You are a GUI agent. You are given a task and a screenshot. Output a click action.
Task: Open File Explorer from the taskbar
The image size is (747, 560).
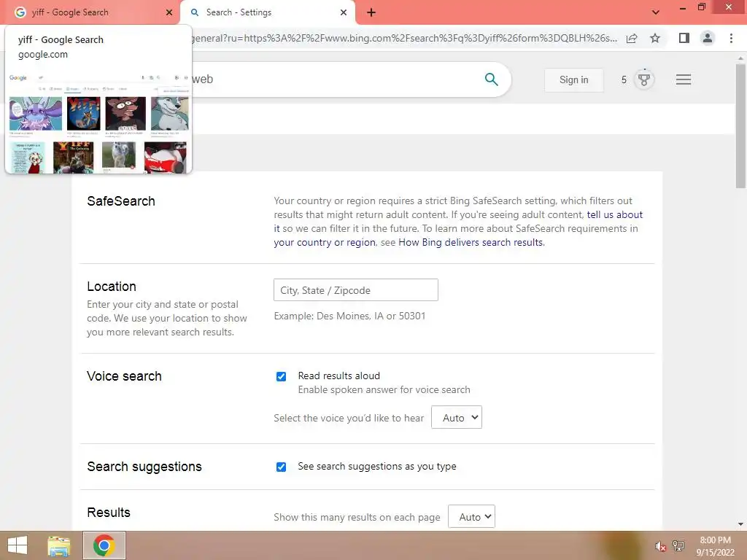(59, 545)
